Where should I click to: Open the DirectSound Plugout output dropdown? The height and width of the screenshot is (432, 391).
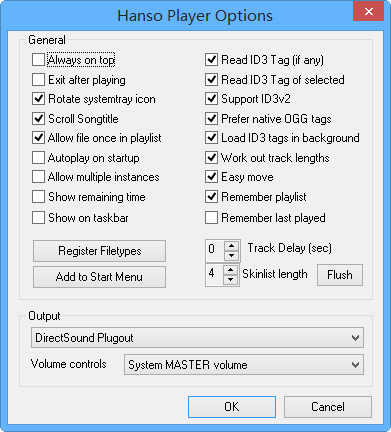[x=197, y=338]
